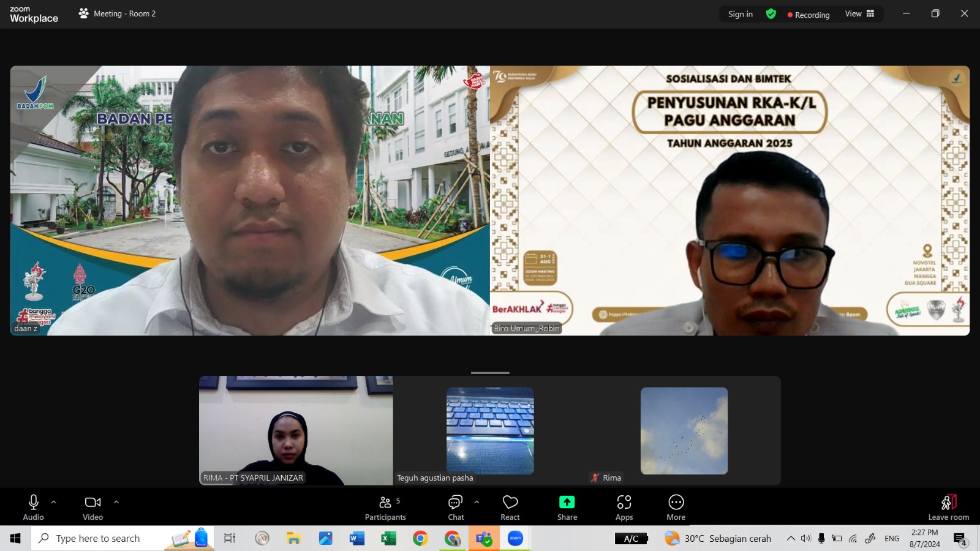Screen dimensions: 980x551
Task: Click the Windows taskbar search box
Action: pos(98,538)
